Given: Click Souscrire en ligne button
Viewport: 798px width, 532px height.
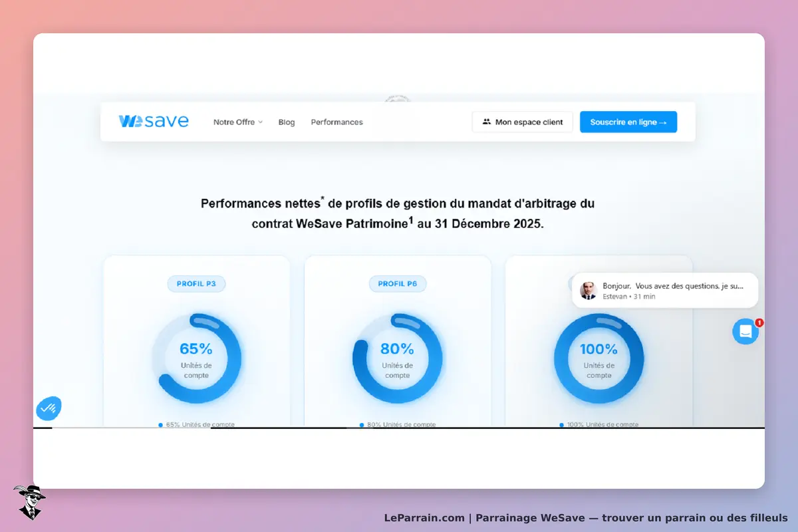Looking at the screenshot, I should (x=628, y=122).
